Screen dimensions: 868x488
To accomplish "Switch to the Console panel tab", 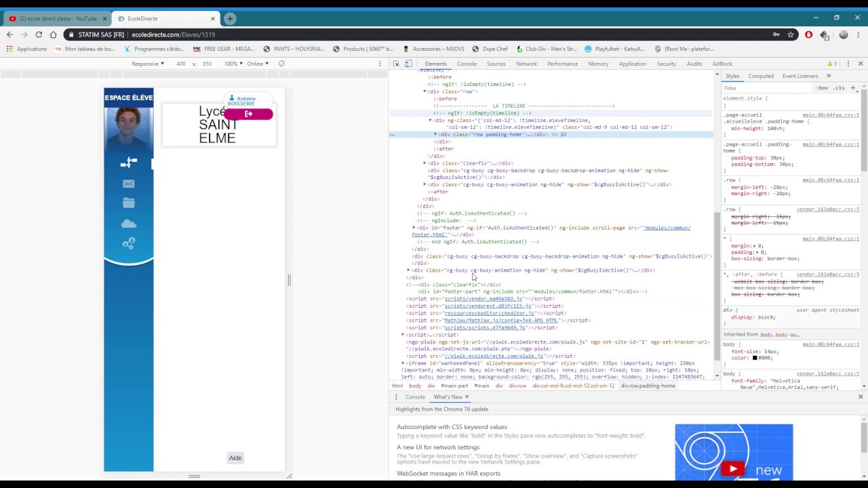I will pyautogui.click(x=467, y=64).
